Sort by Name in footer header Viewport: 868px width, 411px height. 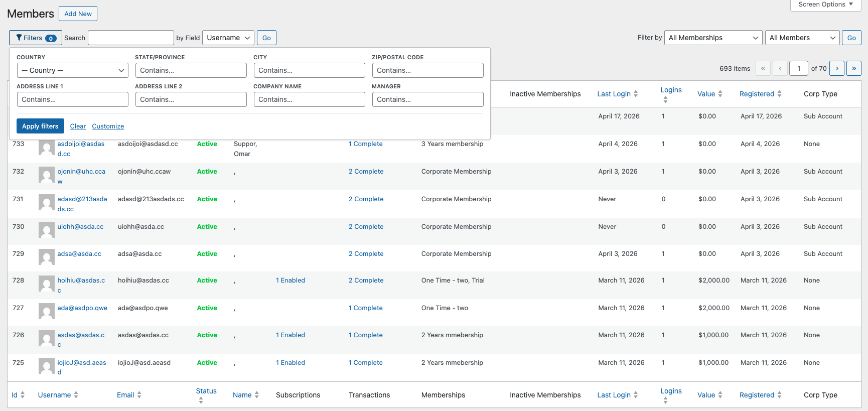click(246, 395)
